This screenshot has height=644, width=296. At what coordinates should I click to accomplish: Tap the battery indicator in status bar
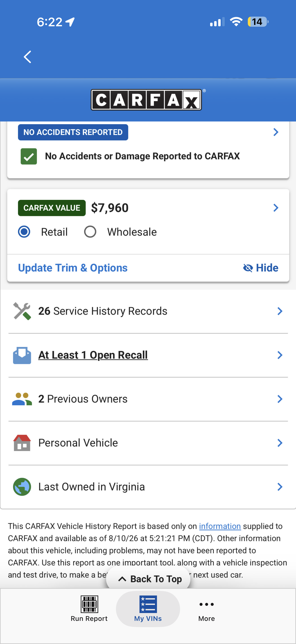click(x=258, y=22)
